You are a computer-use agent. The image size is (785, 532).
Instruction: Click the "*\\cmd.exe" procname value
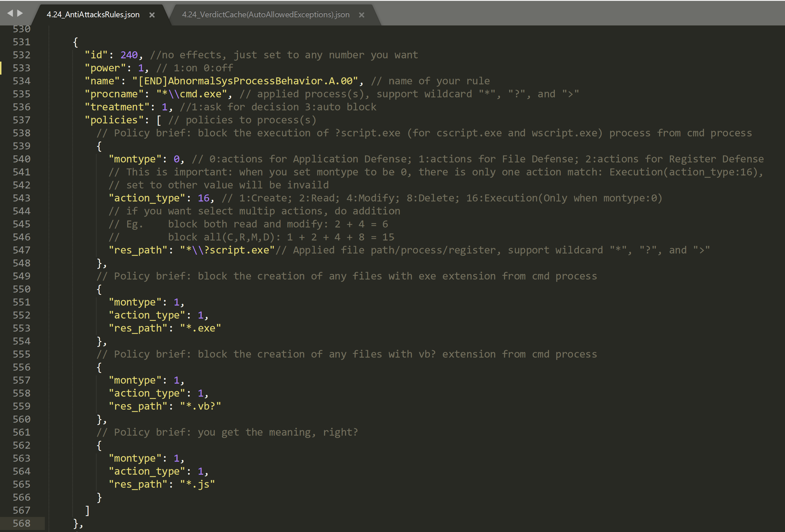(x=191, y=94)
